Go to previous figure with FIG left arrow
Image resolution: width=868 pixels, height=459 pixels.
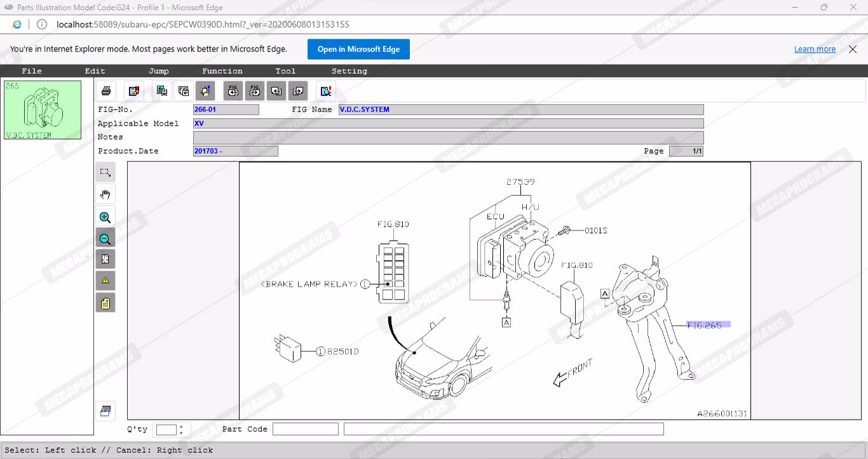pos(233,91)
